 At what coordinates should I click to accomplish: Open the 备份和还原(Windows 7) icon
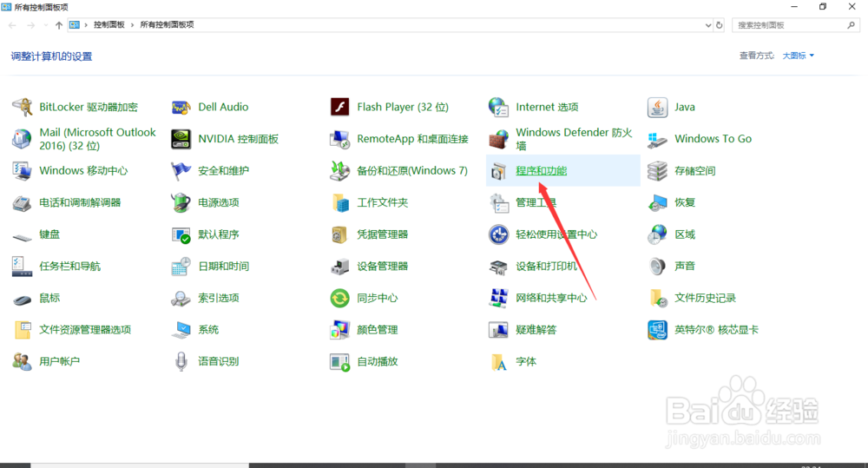(340, 170)
